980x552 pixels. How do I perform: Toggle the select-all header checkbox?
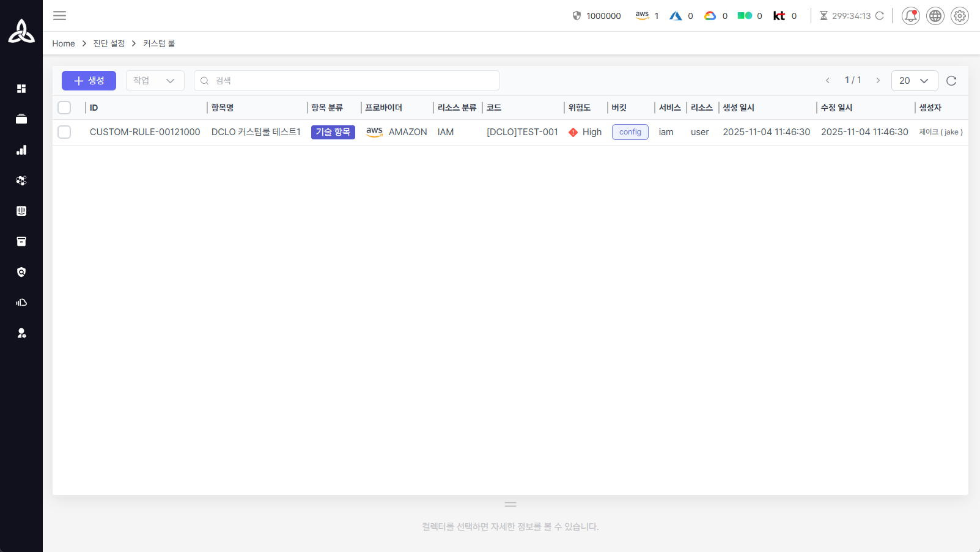pyautogui.click(x=64, y=108)
